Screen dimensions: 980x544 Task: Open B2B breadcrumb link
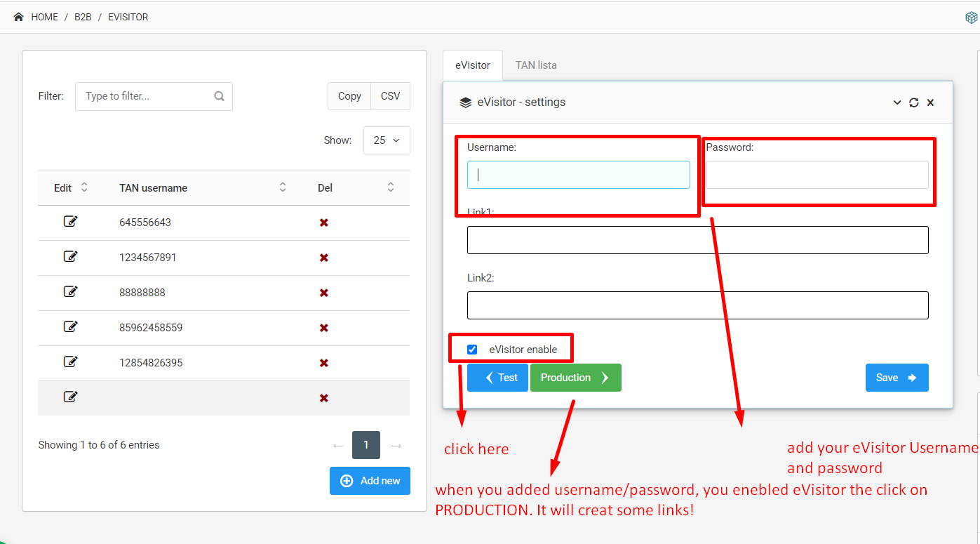[83, 17]
